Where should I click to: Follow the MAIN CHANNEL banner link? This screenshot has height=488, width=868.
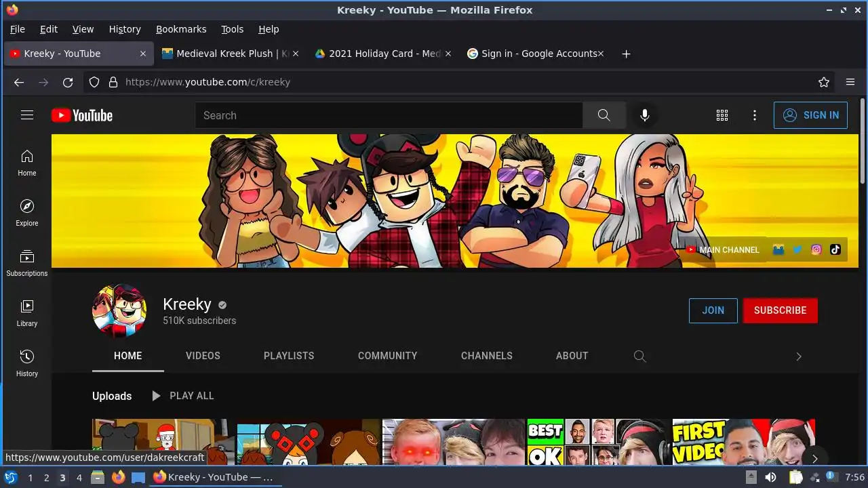pyautogui.click(x=723, y=249)
